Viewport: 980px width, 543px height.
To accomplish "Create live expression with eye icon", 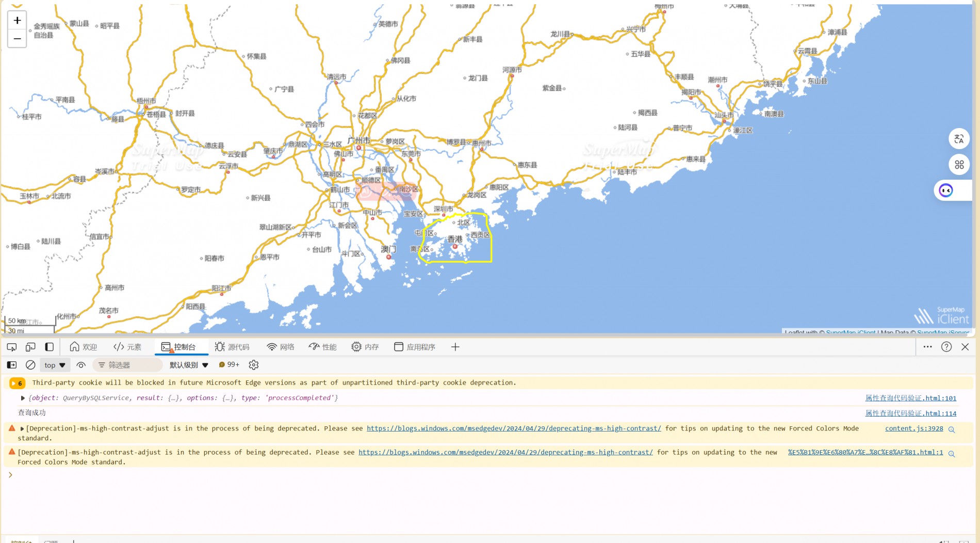I will coord(81,365).
